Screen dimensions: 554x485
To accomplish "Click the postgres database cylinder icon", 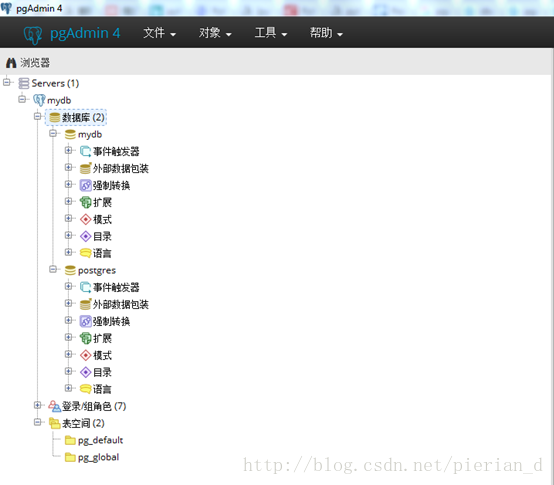I will pos(70,270).
